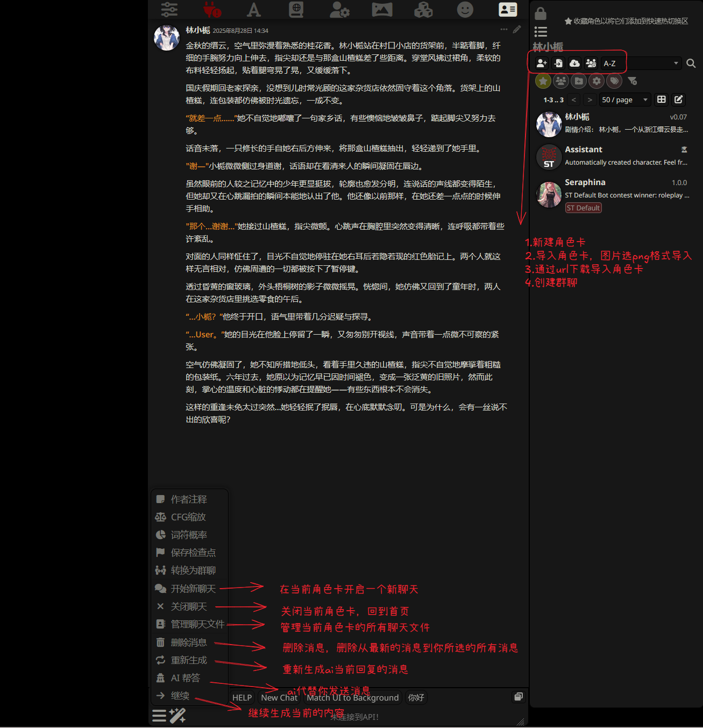Toggle the favorites star filter
Screen dimensions: 703x728
pos(543,81)
